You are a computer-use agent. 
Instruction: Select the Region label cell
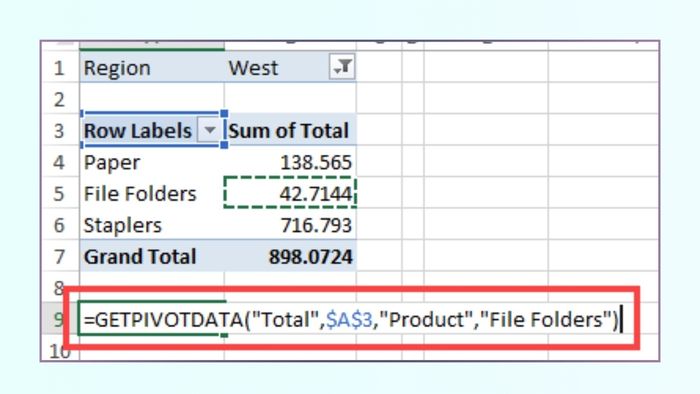pos(152,67)
